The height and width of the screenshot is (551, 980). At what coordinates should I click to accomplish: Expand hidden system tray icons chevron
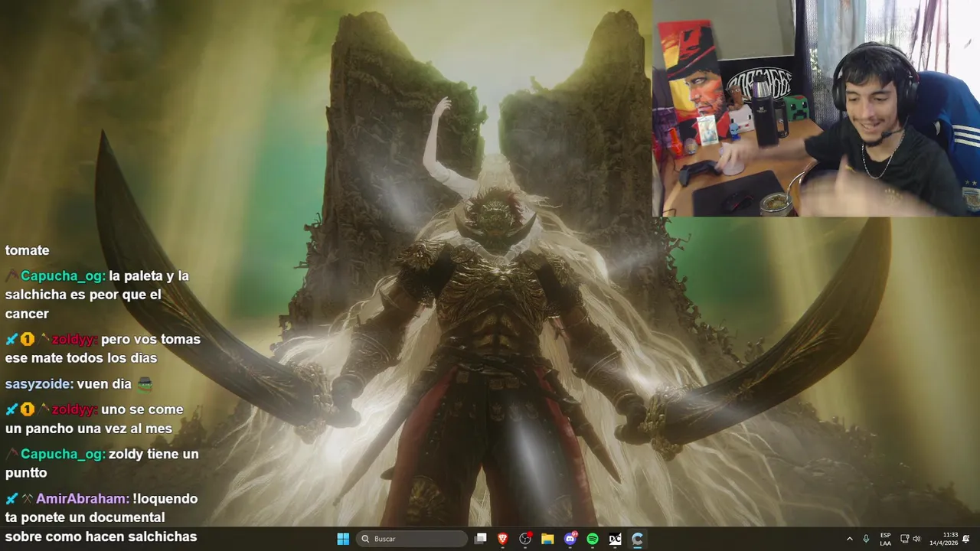click(x=849, y=539)
